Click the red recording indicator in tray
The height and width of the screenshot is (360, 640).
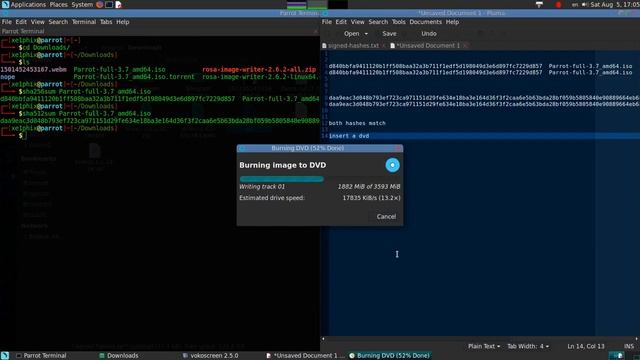click(558, 4)
